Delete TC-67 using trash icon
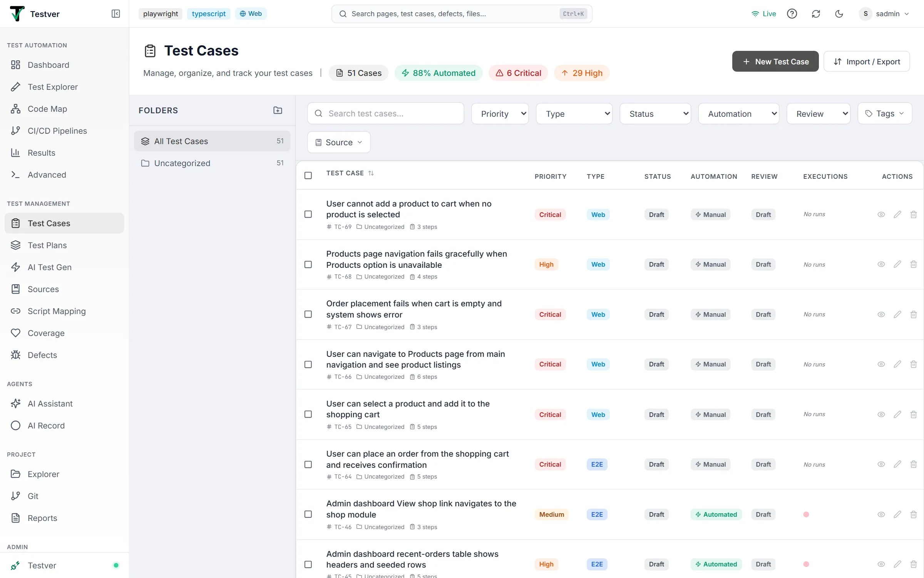The image size is (924, 578). click(914, 314)
